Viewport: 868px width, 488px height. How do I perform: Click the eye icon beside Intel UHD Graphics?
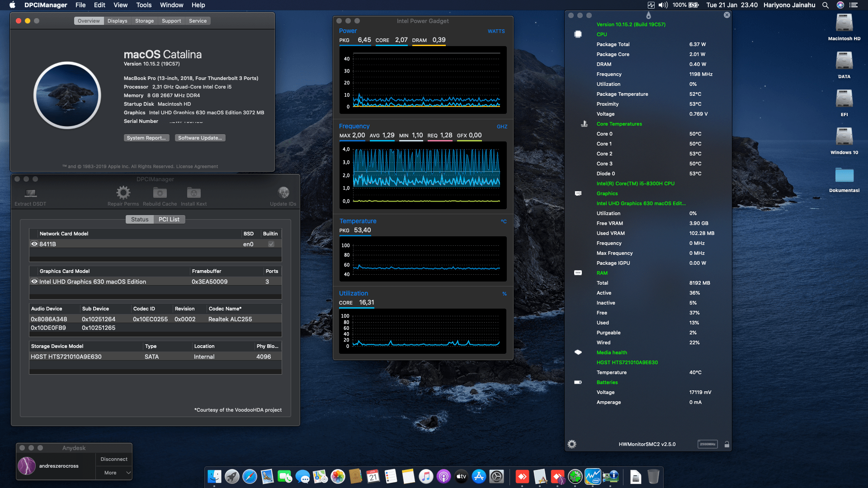pos(34,282)
